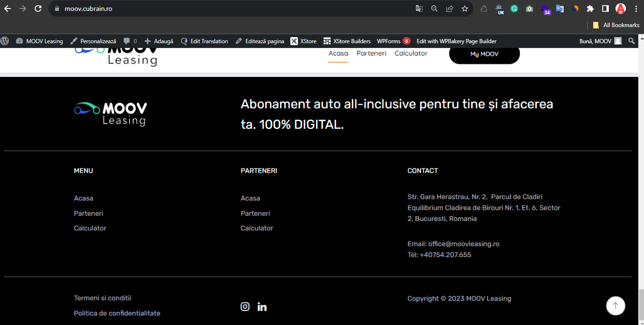Click the office@moovleasing.ro email address
The height and width of the screenshot is (325, 644).
click(x=464, y=244)
